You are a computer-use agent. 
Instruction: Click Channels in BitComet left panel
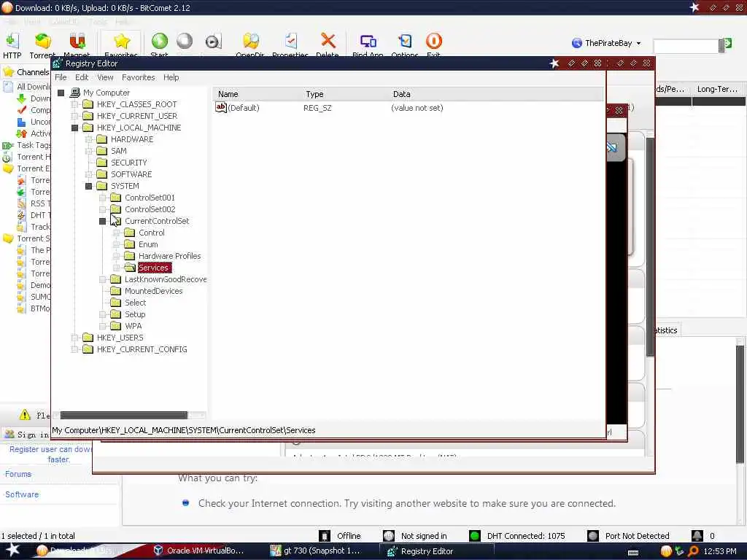click(33, 72)
